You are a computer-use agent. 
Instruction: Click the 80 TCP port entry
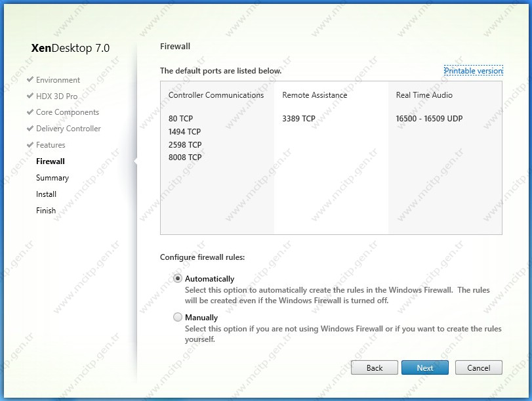(x=180, y=119)
